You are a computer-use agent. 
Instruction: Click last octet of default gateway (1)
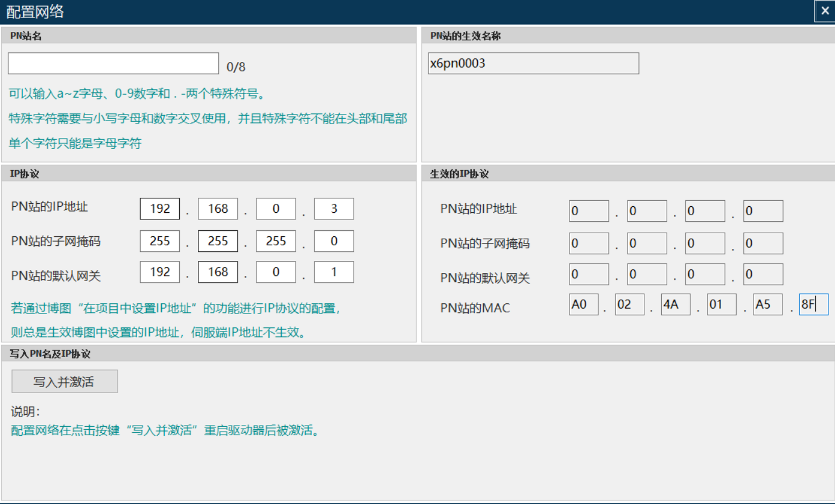pos(334,272)
